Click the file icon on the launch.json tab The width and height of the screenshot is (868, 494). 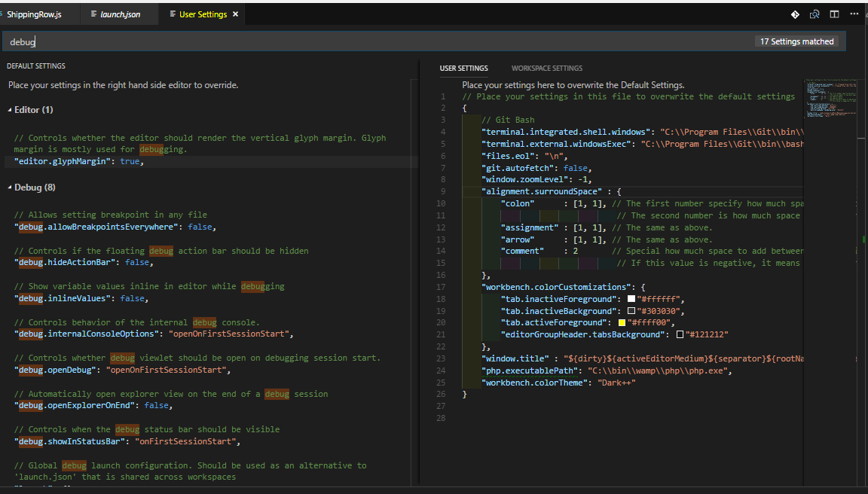click(x=93, y=14)
